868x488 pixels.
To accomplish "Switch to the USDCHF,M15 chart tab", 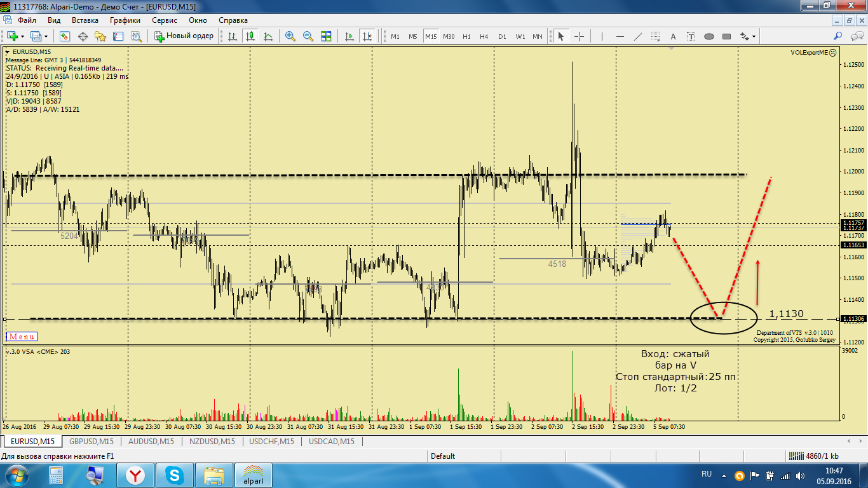I will pyautogui.click(x=271, y=441).
